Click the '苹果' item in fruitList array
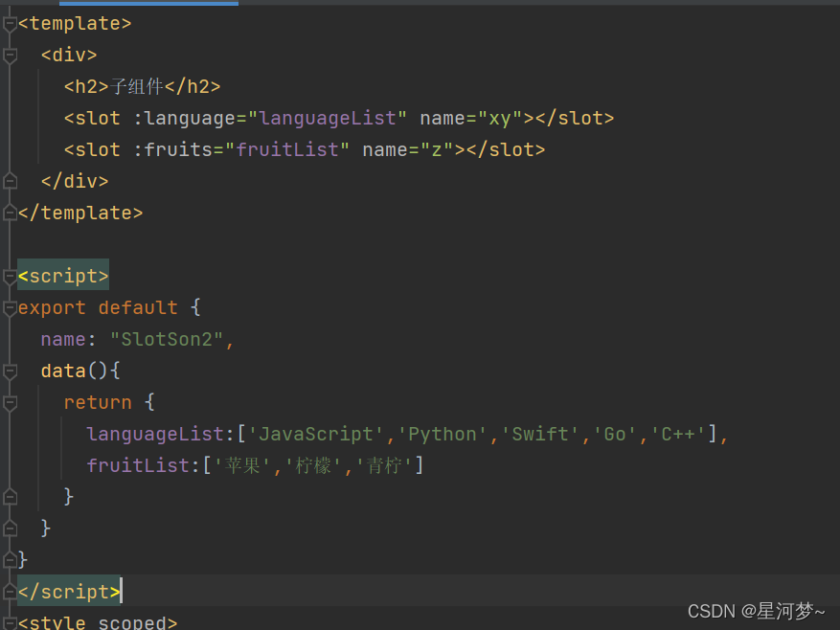 pos(243,465)
